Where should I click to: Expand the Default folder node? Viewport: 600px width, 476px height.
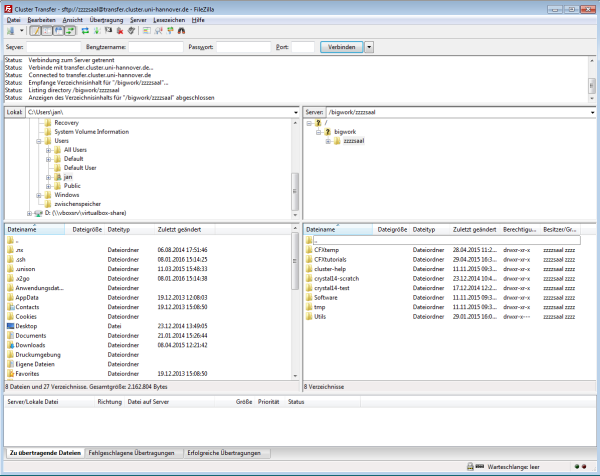48,159
